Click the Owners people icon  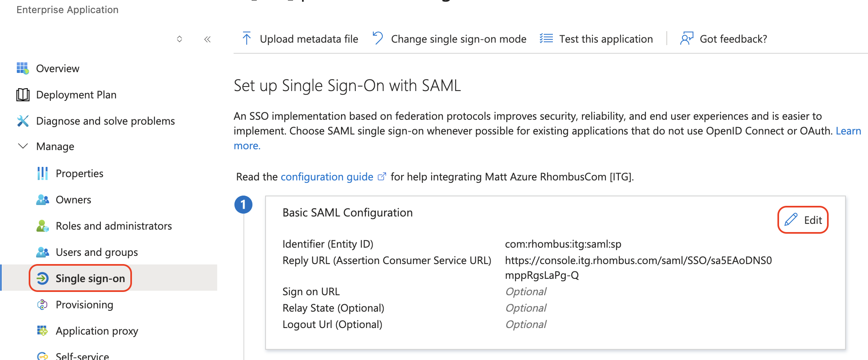43,200
